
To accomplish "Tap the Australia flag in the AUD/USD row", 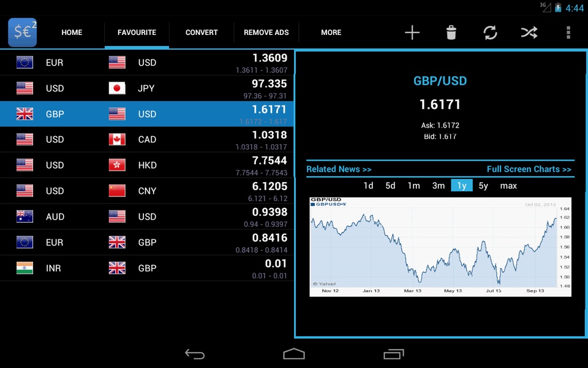I will point(24,217).
